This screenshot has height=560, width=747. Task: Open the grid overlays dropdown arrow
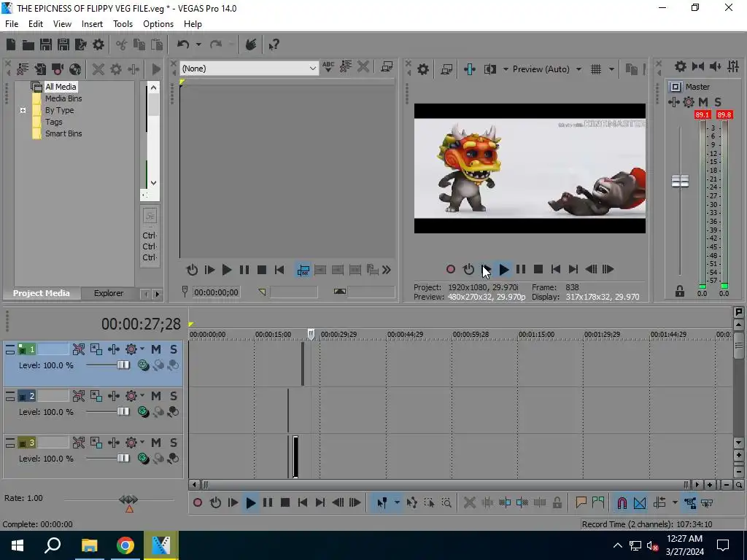611,69
